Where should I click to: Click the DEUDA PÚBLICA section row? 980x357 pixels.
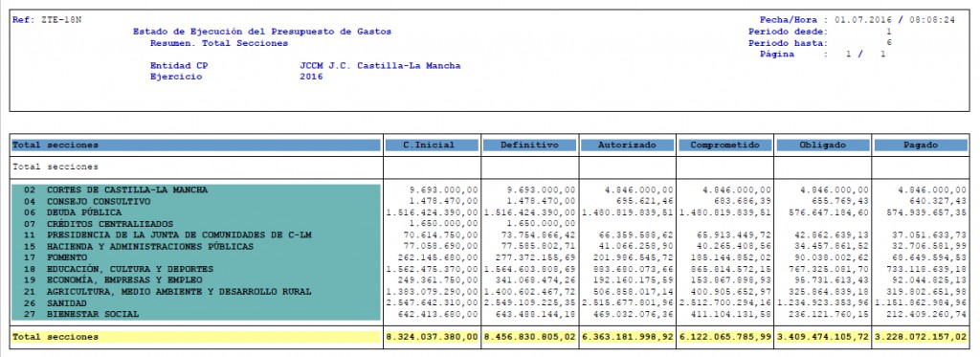[x=195, y=212]
